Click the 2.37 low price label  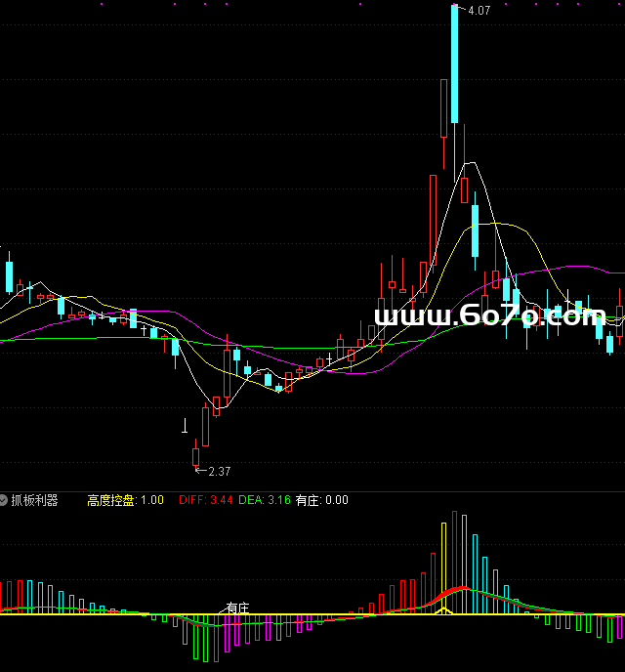[220, 472]
